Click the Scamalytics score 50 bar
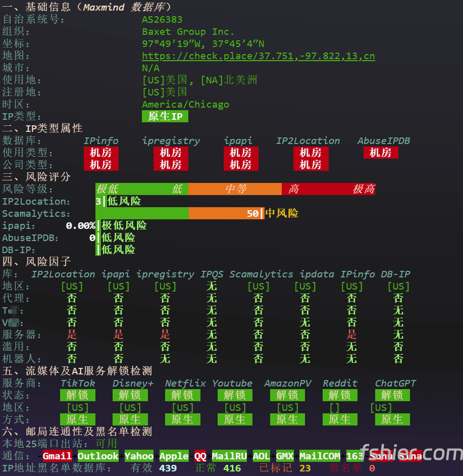 point(180,213)
